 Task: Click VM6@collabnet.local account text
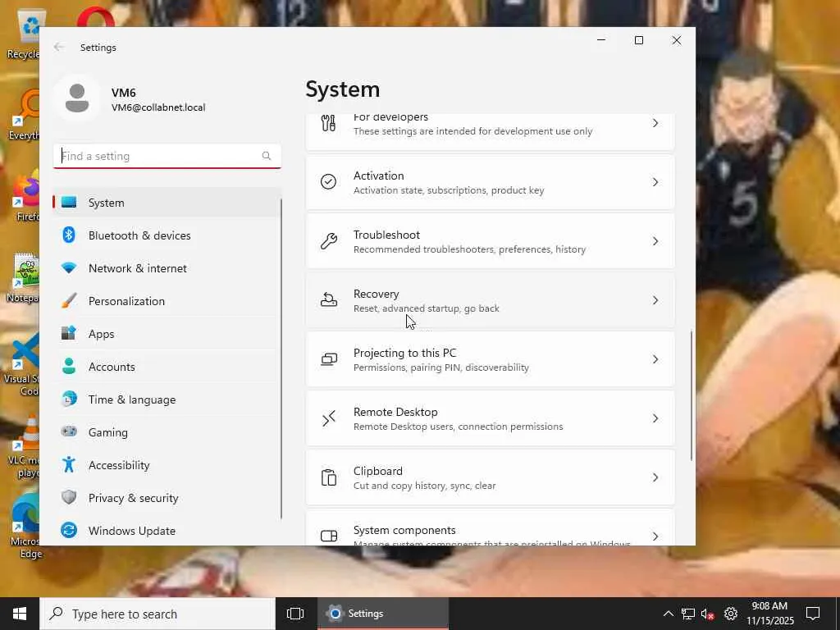(158, 107)
